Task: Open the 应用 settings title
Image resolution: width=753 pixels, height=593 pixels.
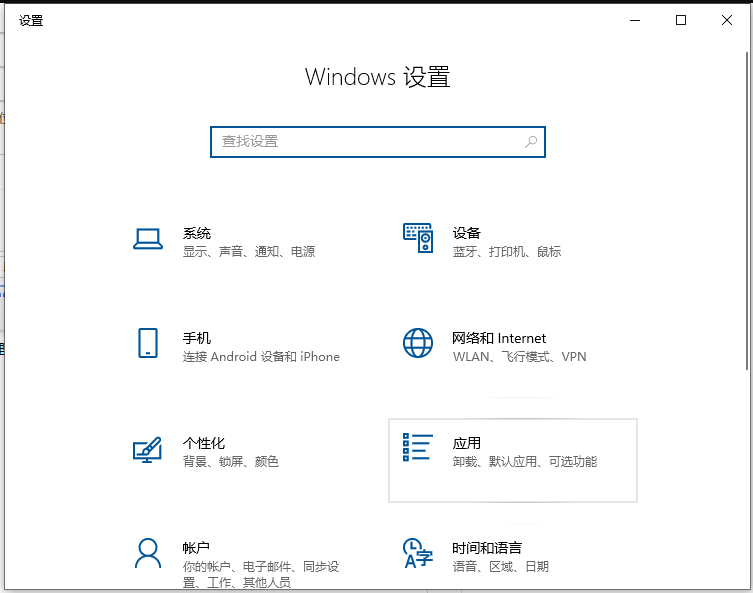Action: coord(467,443)
